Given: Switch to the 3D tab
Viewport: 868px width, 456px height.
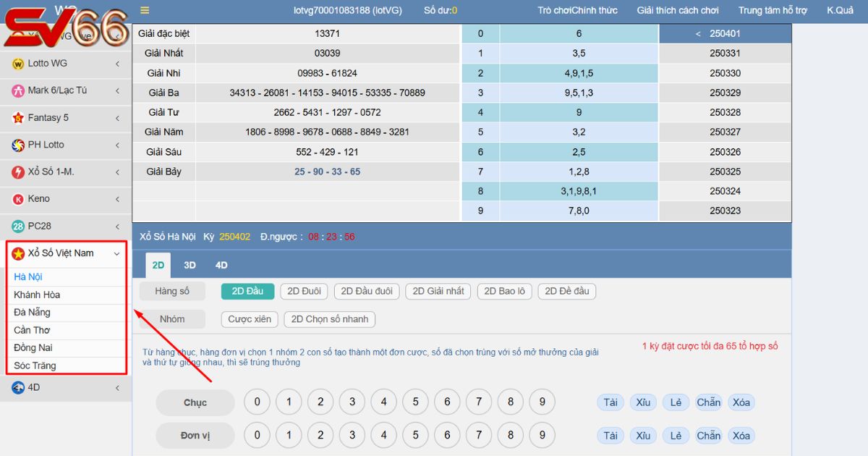Looking at the screenshot, I should click(190, 266).
